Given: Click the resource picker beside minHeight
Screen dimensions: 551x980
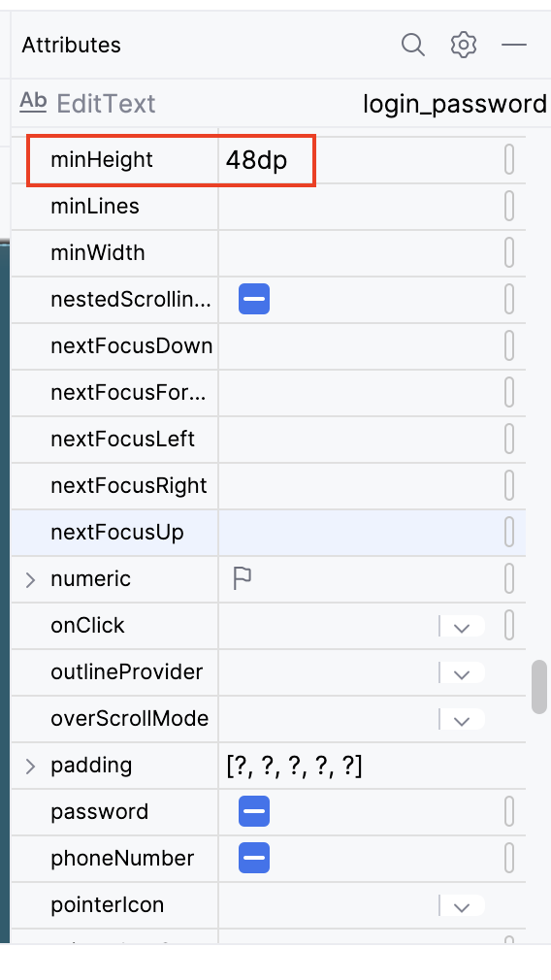Looking at the screenshot, I should coord(509,160).
